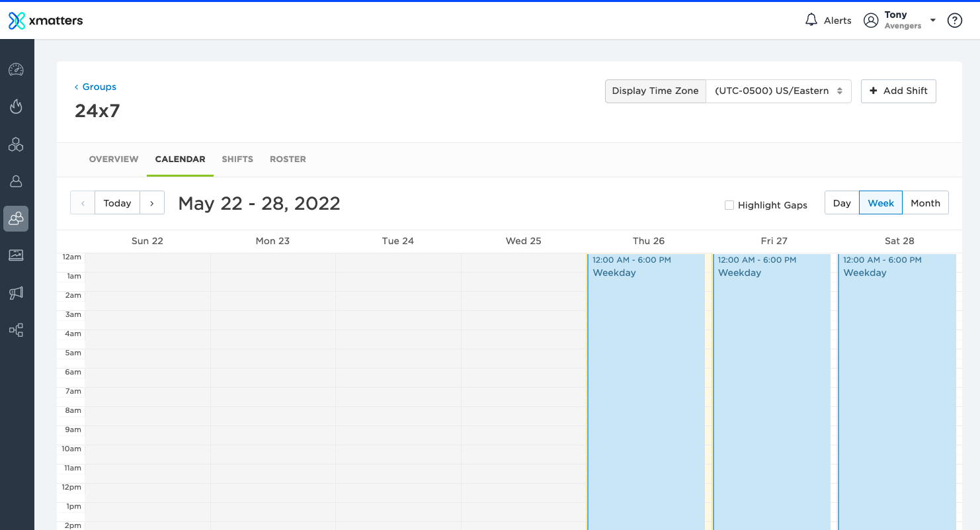Enable the Highlight Gaps checkbox

pyautogui.click(x=729, y=205)
